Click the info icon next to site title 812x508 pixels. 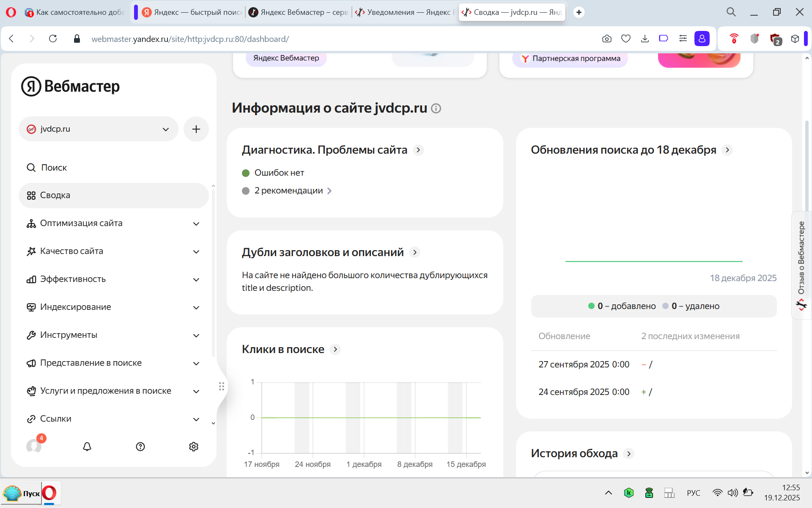click(436, 109)
